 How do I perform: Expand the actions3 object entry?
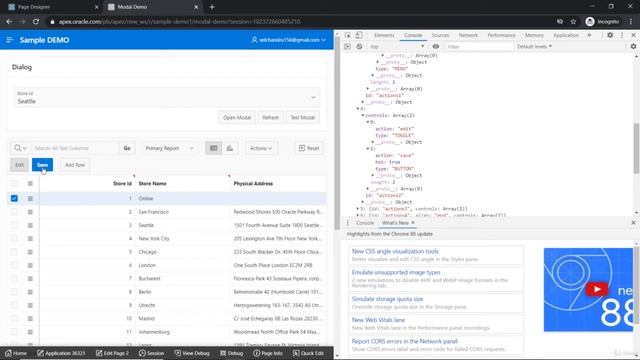tap(358, 209)
